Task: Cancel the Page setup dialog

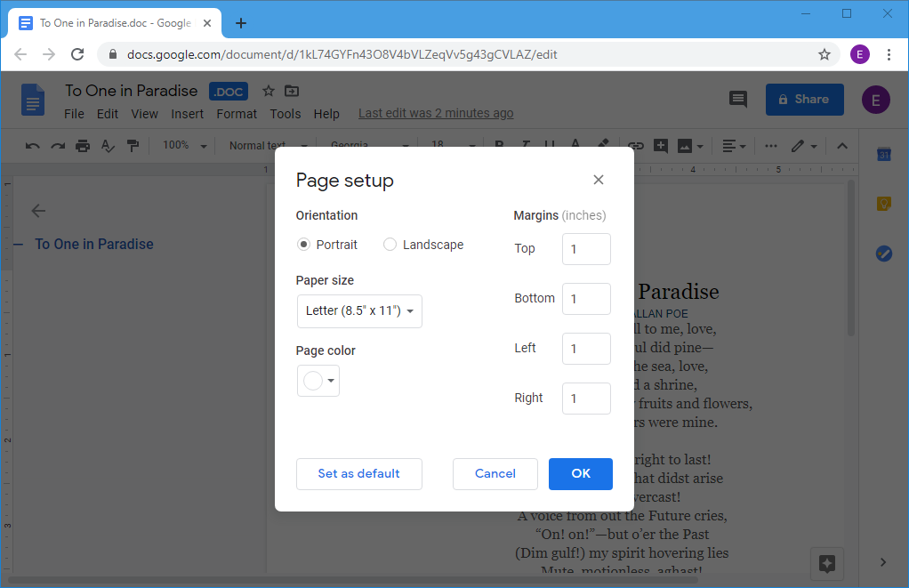Action: pyautogui.click(x=495, y=473)
